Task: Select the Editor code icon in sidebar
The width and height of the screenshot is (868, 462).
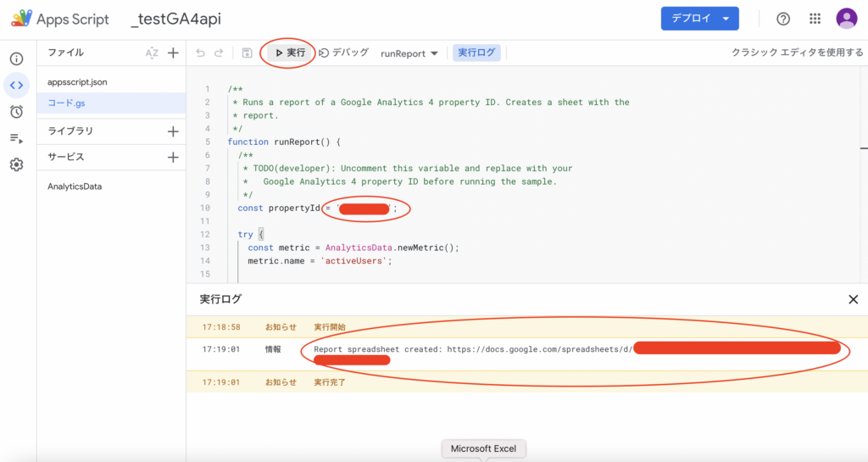Action: tap(16, 85)
